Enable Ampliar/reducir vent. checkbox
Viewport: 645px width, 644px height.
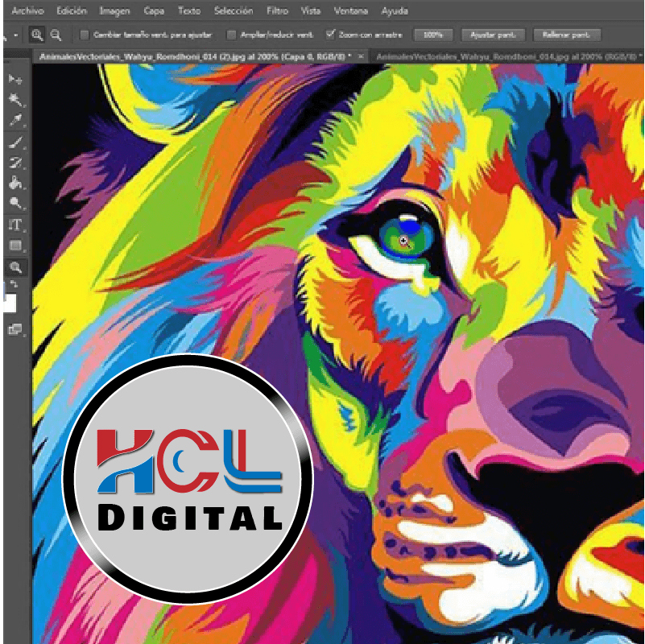232,35
